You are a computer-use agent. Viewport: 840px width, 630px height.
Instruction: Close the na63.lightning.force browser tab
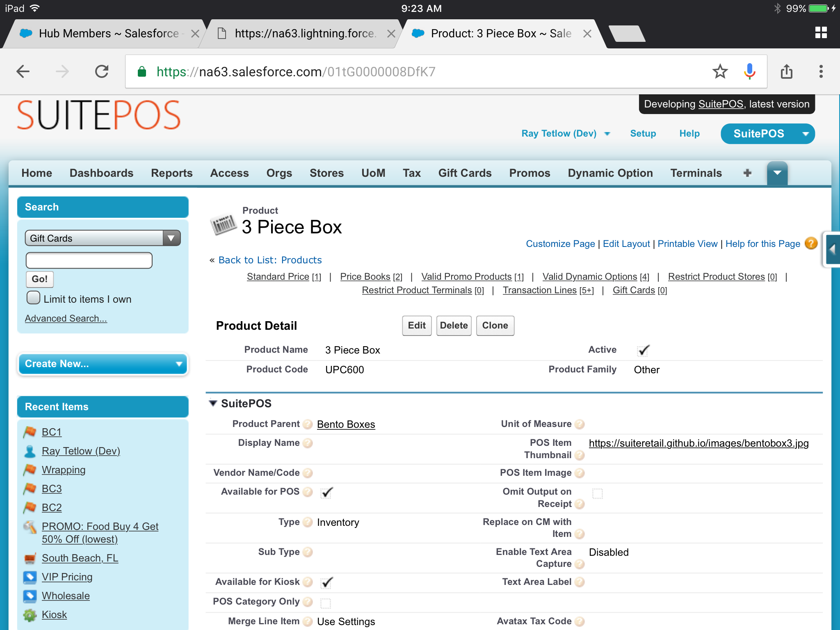(x=391, y=34)
